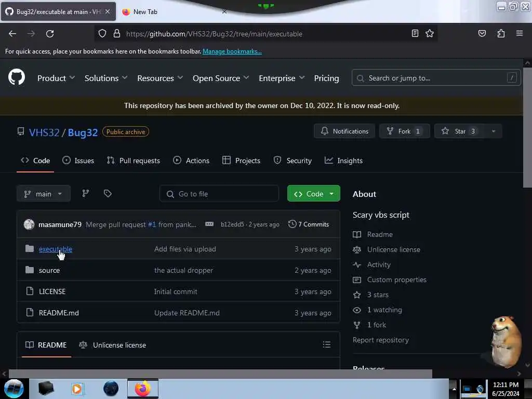This screenshot has height=399, width=532.
Task: Switch to the Security tab
Action: point(292,161)
